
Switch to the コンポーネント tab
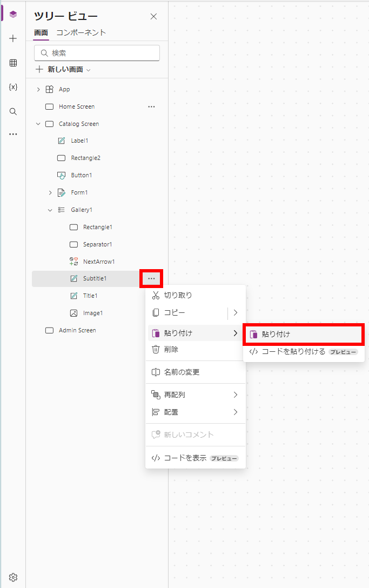[x=81, y=32]
